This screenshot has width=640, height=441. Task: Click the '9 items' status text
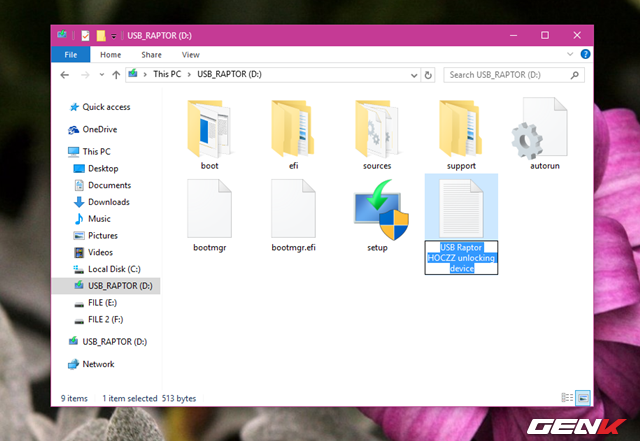click(74, 399)
